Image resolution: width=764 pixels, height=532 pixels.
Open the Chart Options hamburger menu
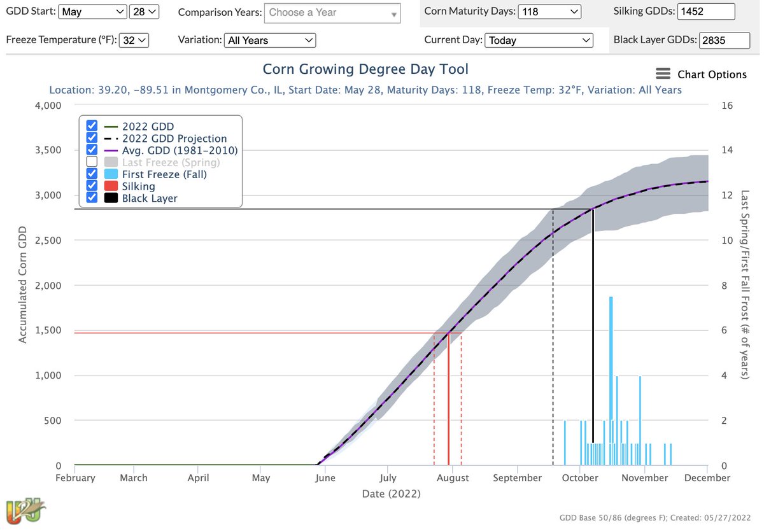tap(663, 74)
